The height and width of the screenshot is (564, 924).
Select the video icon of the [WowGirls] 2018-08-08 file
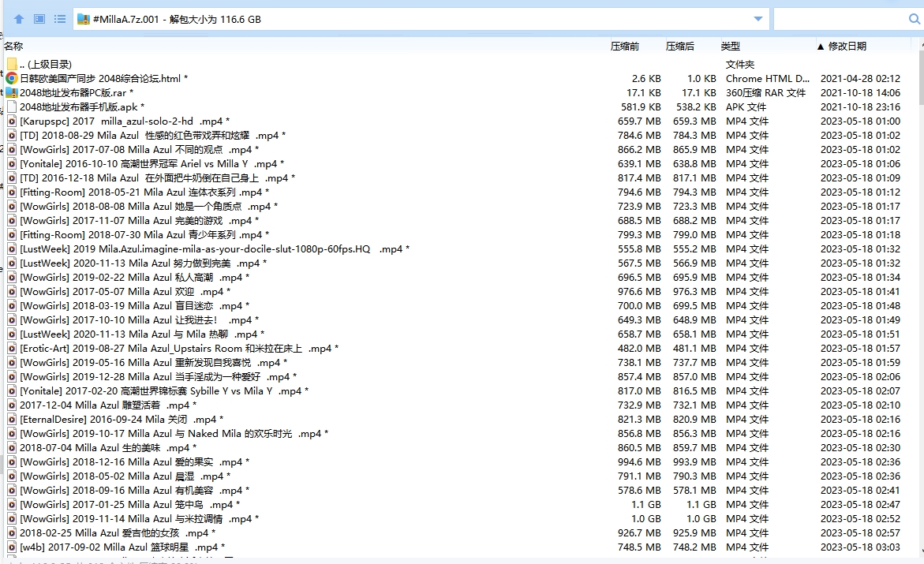point(12,206)
